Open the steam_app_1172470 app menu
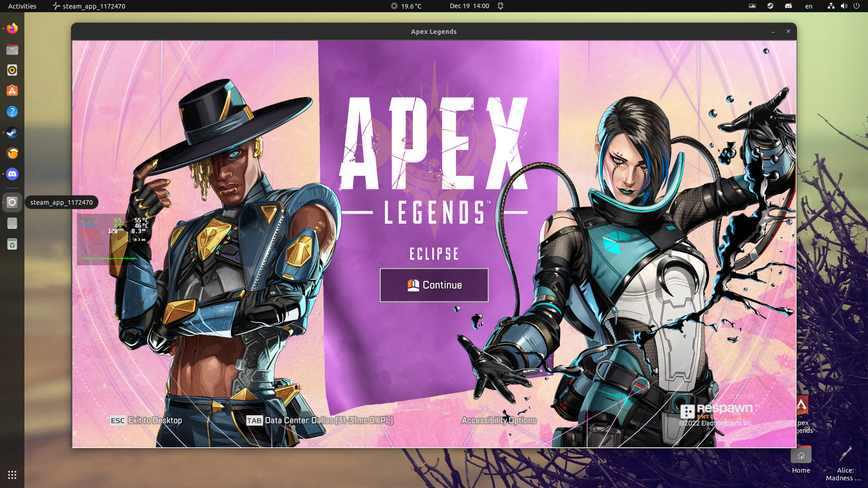Viewport: 868px width, 488px height. pos(89,6)
